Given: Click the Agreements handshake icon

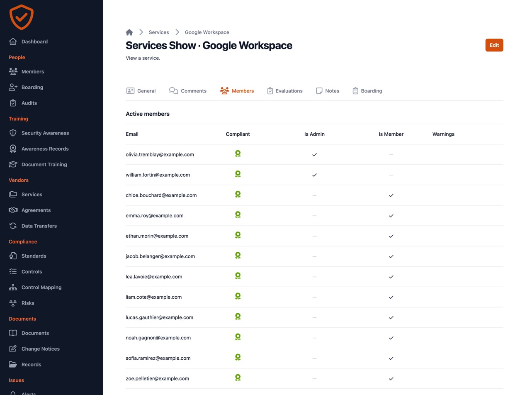Looking at the screenshot, I should coord(13,210).
